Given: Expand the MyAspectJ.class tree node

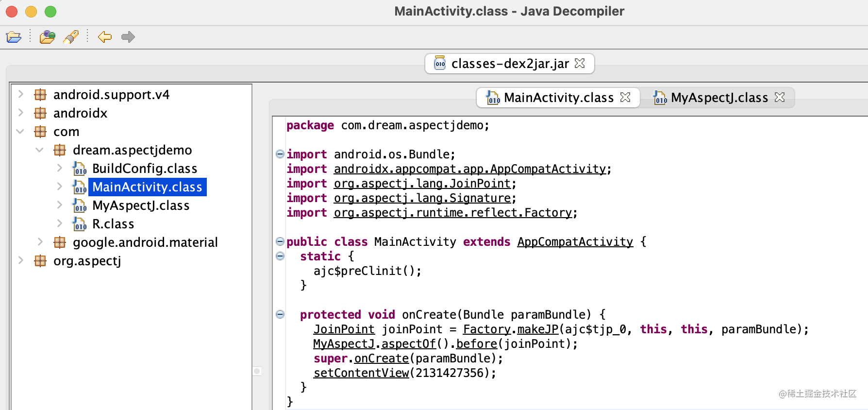Looking at the screenshot, I should (60, 205).
